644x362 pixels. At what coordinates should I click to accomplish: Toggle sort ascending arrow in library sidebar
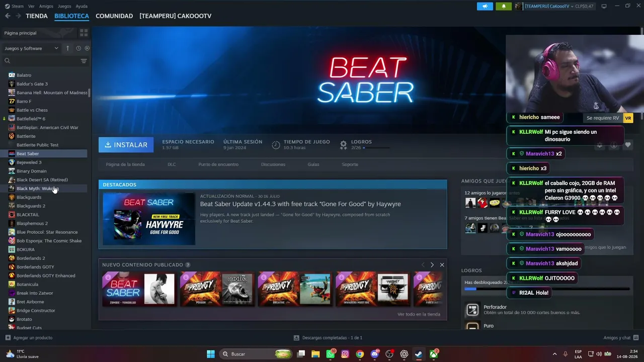67,48
